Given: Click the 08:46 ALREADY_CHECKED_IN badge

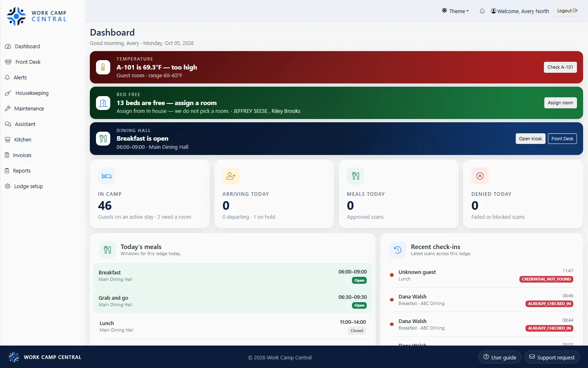Looking at the screenshot, I should pyautogui.click(x=550, y=304).
